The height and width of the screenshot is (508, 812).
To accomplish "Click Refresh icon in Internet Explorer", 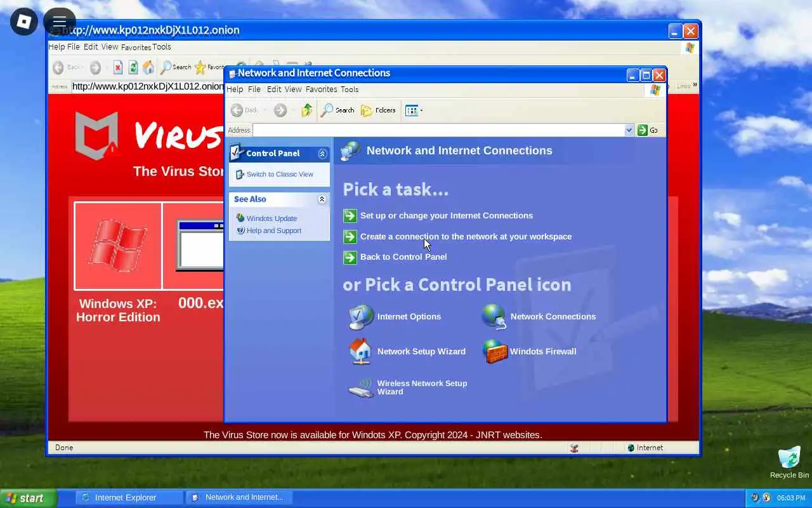I will pyautogui.click(x=133, y=67).
